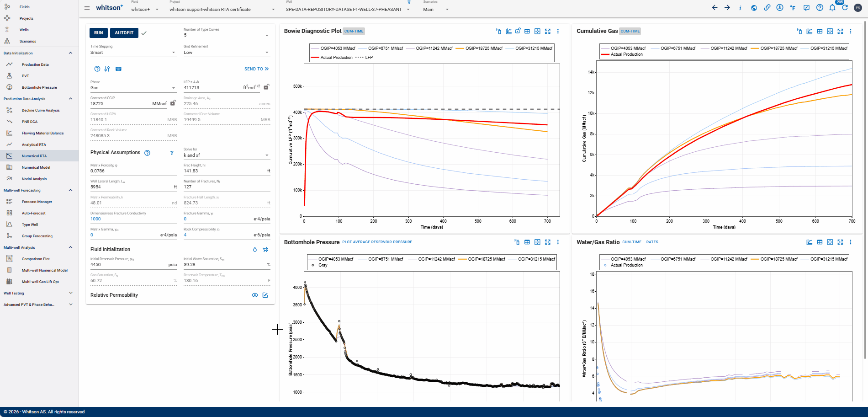
Task: Click the info 'i' icon in top bar
Action: click(740, 8)
